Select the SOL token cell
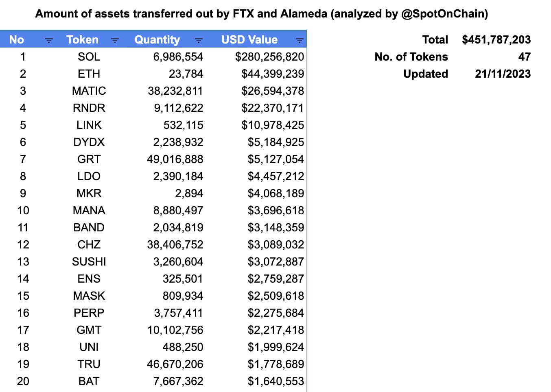This screenshot has height=392, width=551. pos(89,57)
